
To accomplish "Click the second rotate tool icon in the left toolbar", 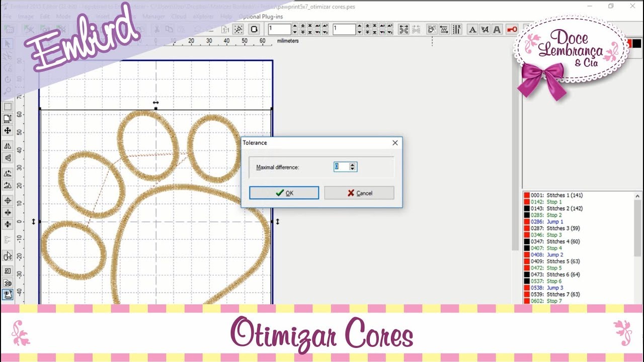I will pyautogui.click(x=8, y=185).
